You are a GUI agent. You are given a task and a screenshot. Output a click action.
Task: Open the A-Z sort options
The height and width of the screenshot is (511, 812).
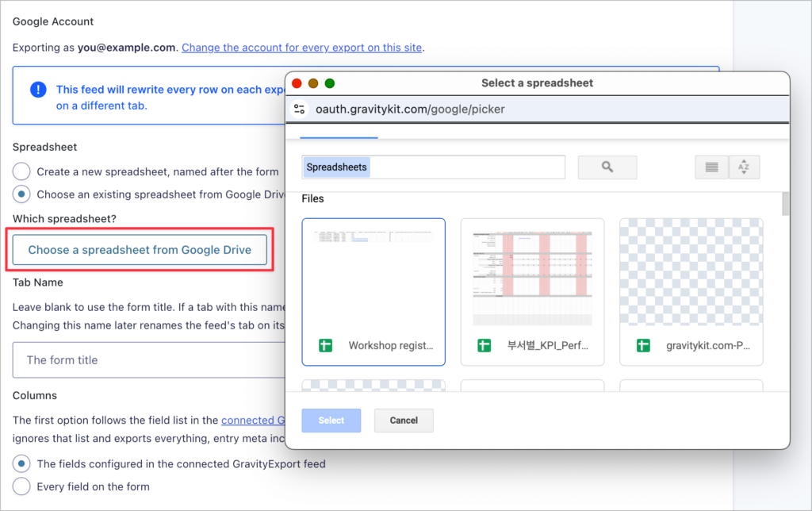point(744,167)
